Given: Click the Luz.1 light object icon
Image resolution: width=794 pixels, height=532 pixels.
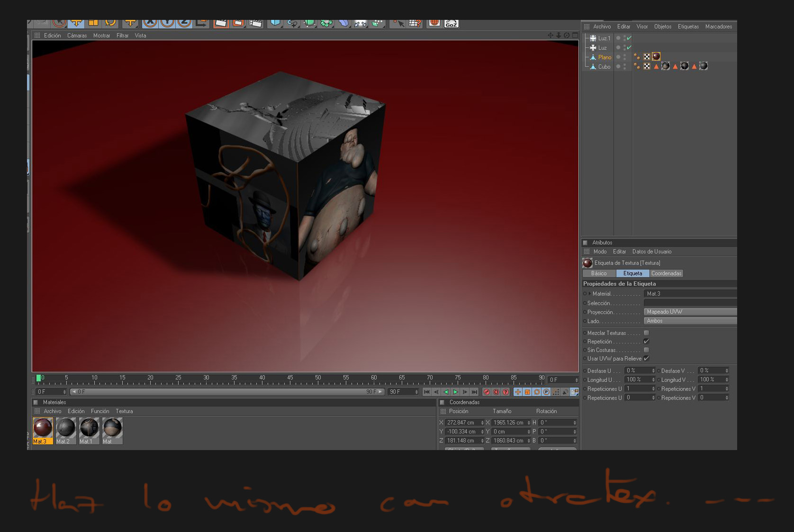Looking at the screenshot, I should (593, 38).
